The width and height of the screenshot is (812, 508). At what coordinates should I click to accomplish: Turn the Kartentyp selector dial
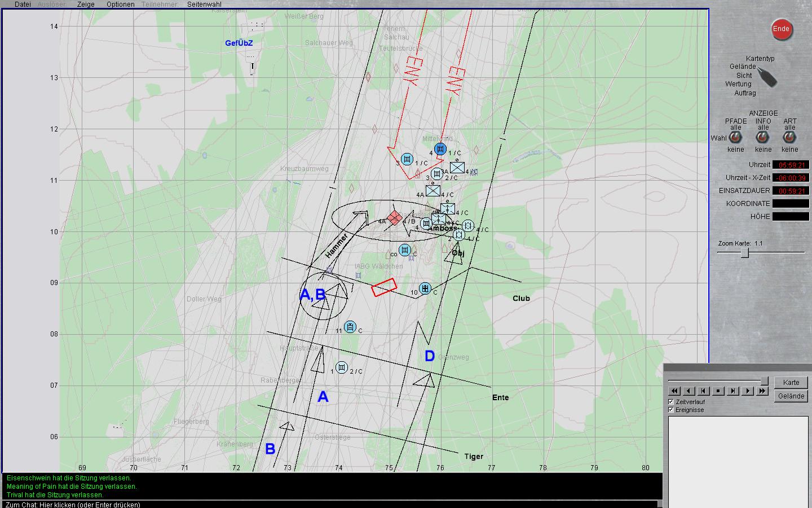point(766,76)
